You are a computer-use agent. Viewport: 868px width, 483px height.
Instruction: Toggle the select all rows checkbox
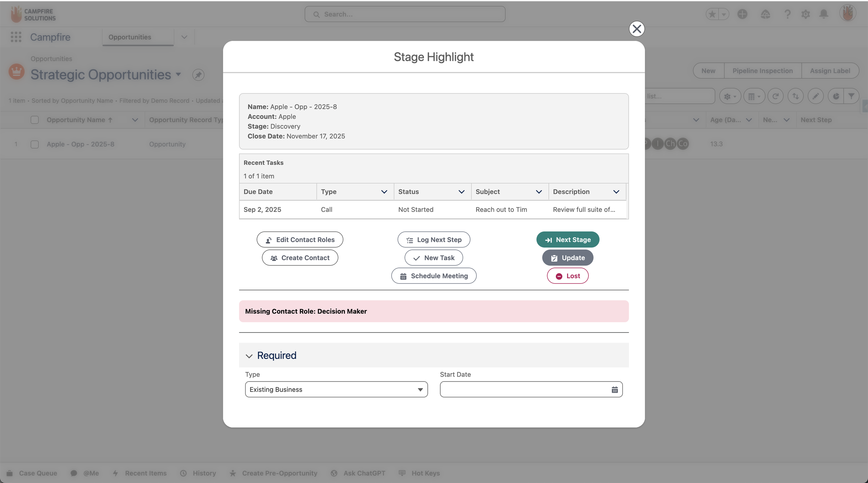click(34, 120)
